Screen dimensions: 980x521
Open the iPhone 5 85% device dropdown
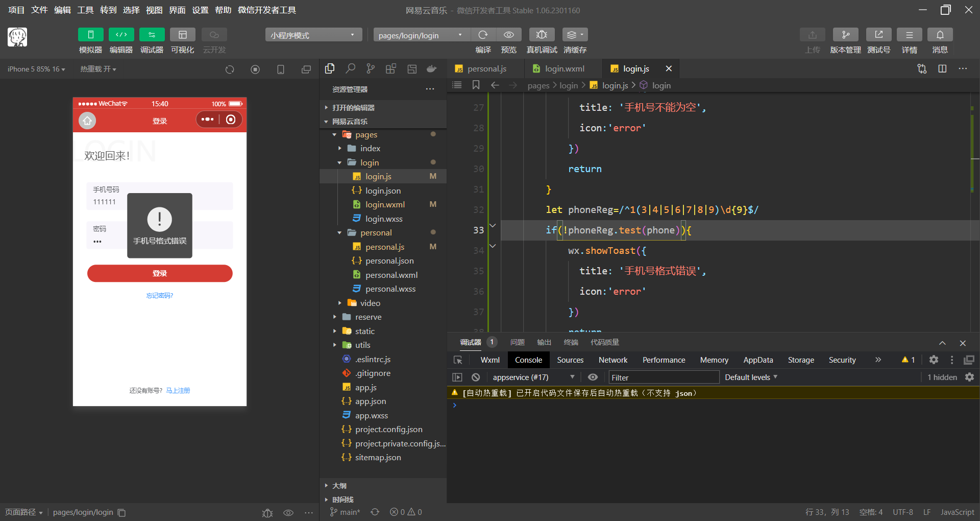36,69
